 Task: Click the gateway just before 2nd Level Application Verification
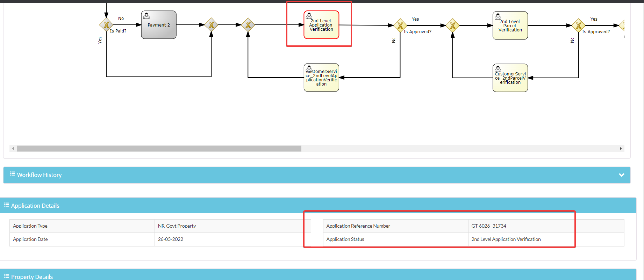(x=248, y=25)
